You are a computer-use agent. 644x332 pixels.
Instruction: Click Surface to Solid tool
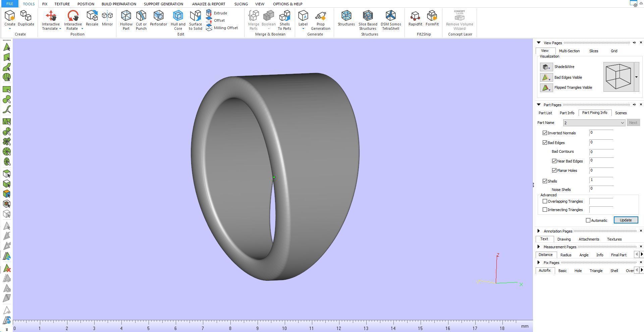coord(195,20)
